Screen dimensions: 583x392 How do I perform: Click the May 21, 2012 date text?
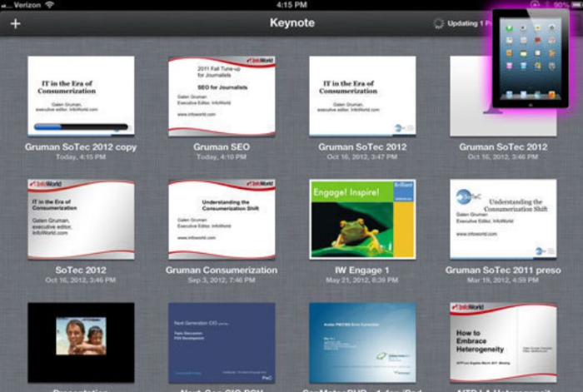pos(362,280)
